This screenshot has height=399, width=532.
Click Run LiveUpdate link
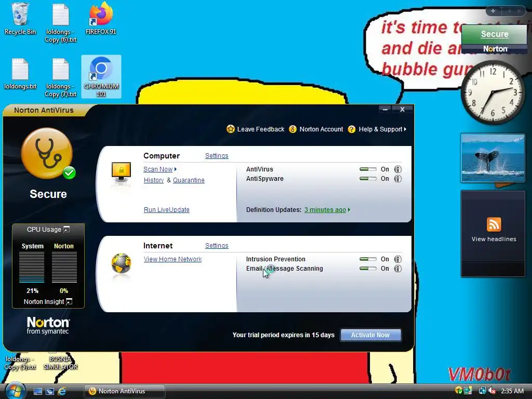coord(167,210)
